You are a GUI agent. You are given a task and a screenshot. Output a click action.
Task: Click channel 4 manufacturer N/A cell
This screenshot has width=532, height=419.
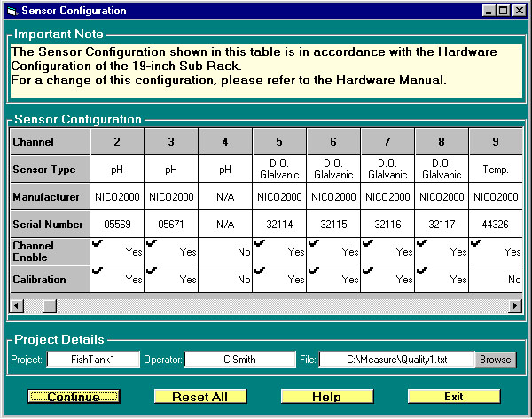pyautogui.click(x=225, y=196)
